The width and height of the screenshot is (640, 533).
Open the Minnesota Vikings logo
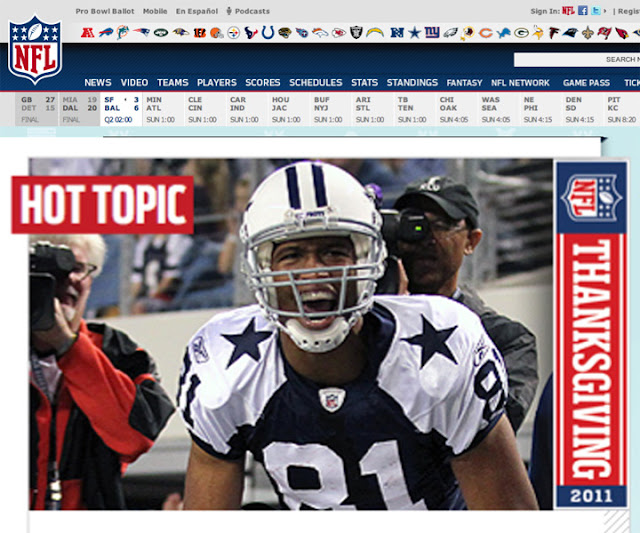pos(538,33)
